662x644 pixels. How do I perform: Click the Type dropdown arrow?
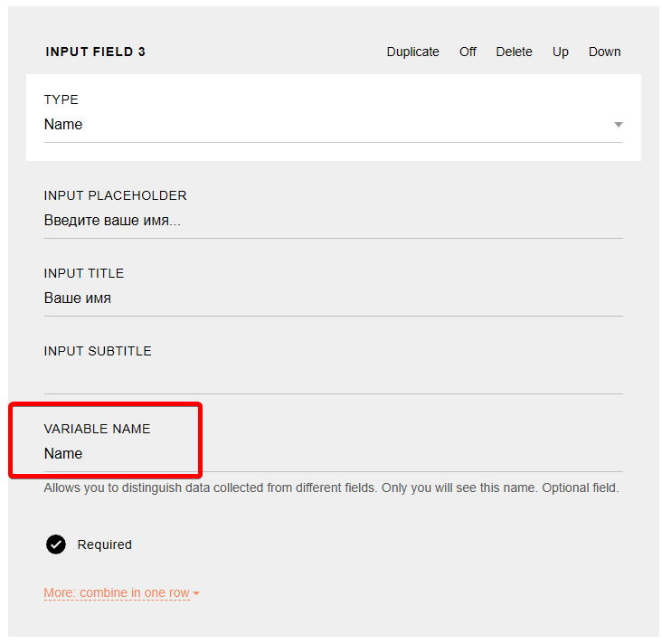(x=619, y=125)
